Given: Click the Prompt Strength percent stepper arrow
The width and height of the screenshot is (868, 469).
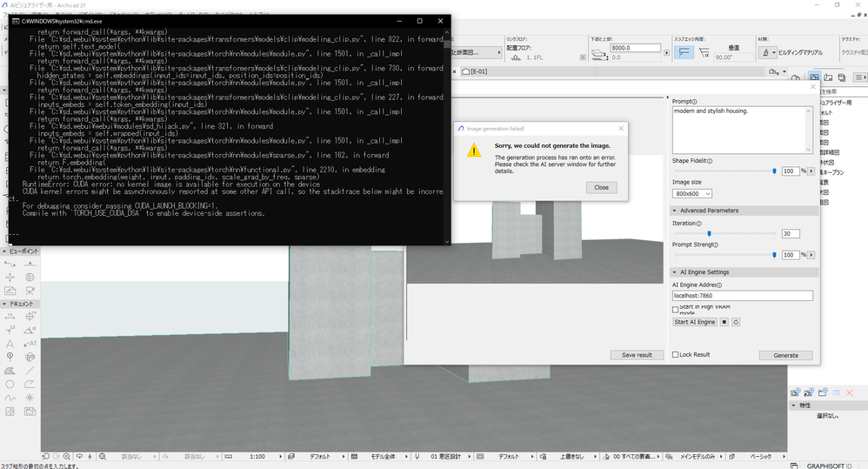Looking at the screenshot, I should [x=811, y=255].
